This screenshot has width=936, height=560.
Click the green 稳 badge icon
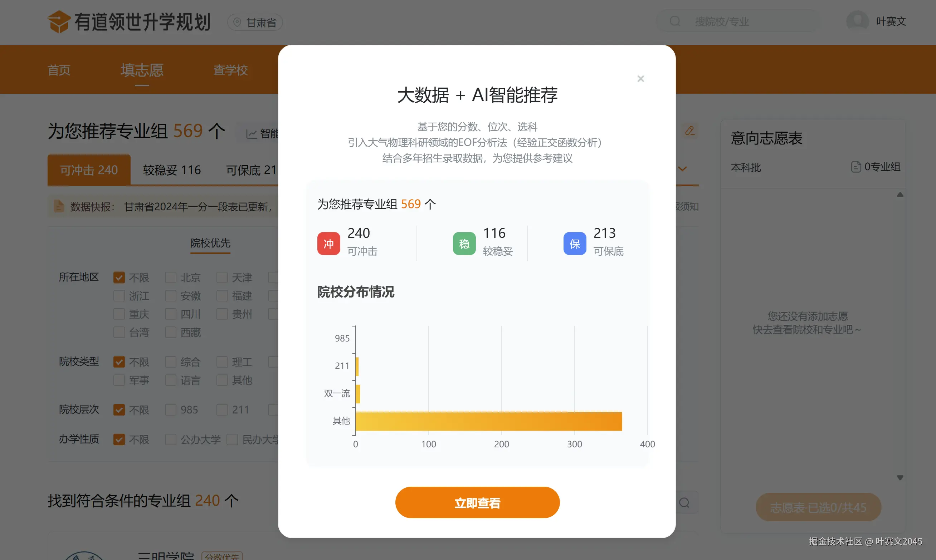(464, 244)
